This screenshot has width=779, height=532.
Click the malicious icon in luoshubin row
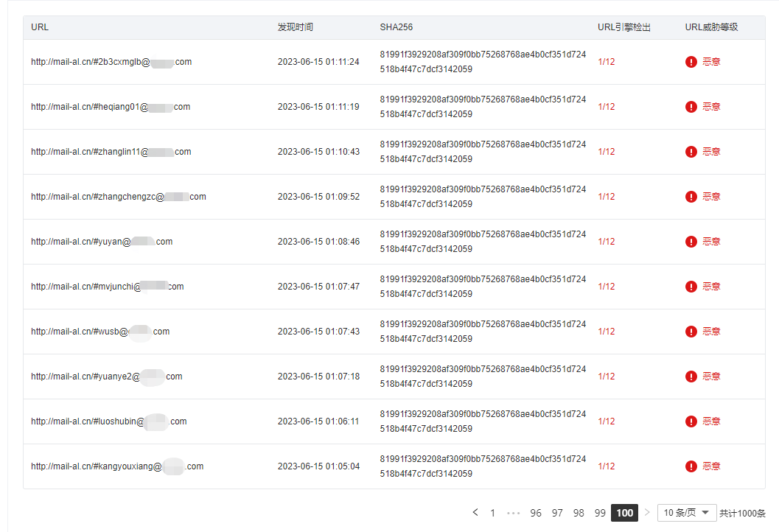[691, 421]
